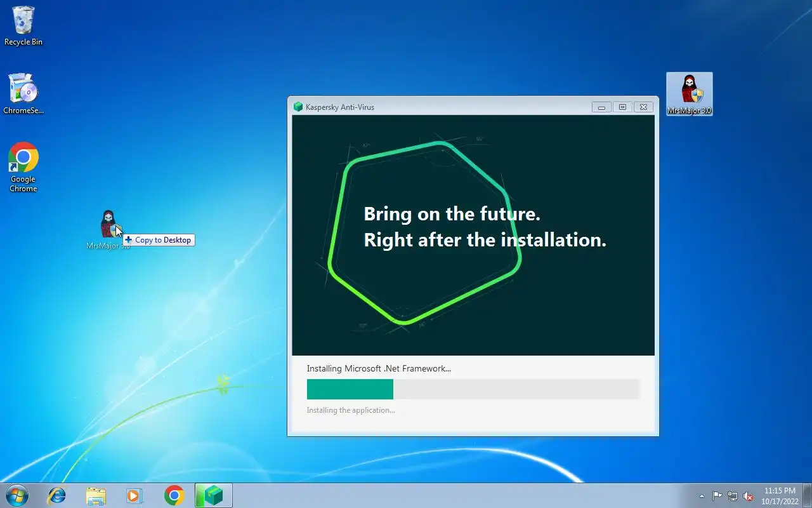Select the ChromeSe... installer desktop icon
Screen dimensions: 812x508
tap(23, 94)
